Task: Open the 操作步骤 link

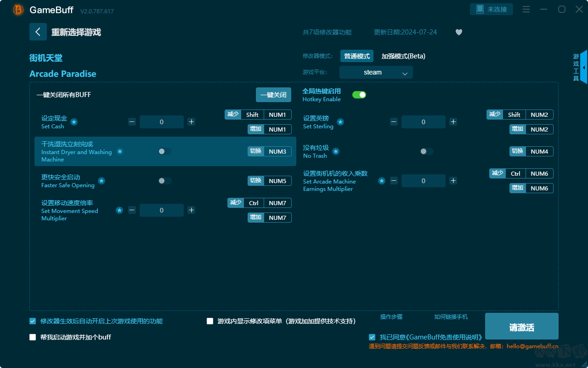Action: (391, 317)
